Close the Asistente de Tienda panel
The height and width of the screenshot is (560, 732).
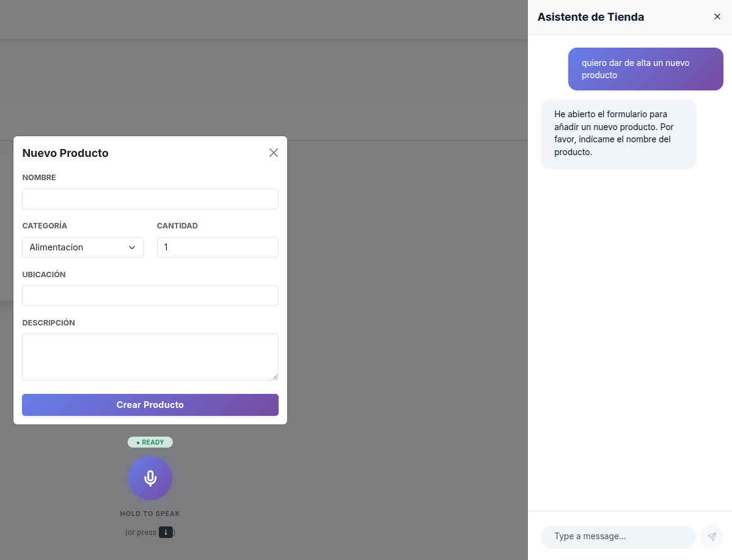point(717,16)
